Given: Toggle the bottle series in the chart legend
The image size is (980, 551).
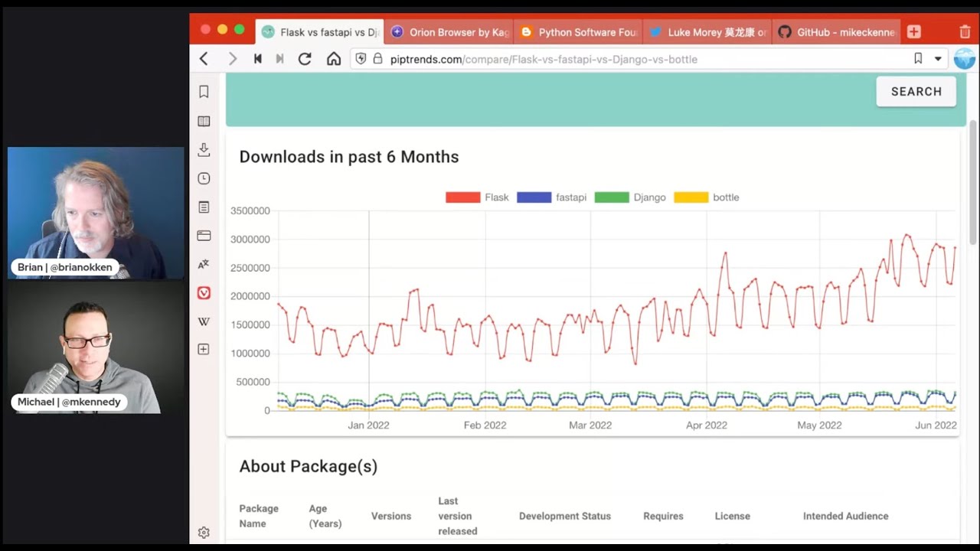Looking at the screenshot, I should click(707, 197).
